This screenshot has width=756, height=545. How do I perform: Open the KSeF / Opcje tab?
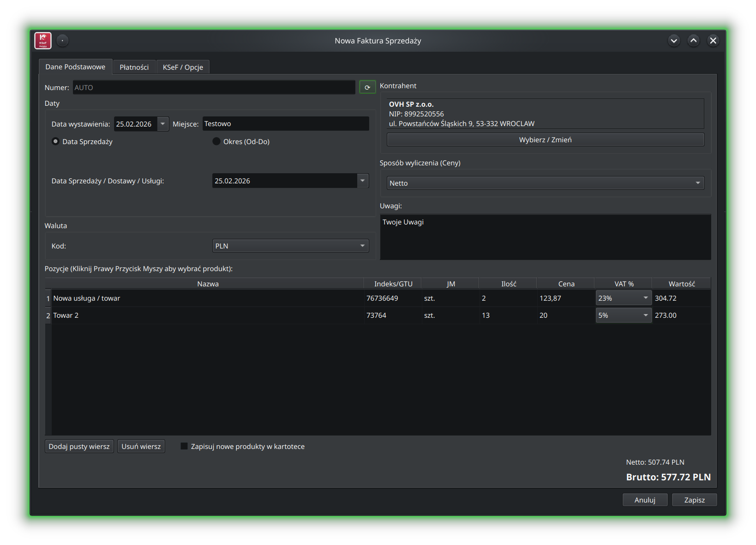(183, 67)
